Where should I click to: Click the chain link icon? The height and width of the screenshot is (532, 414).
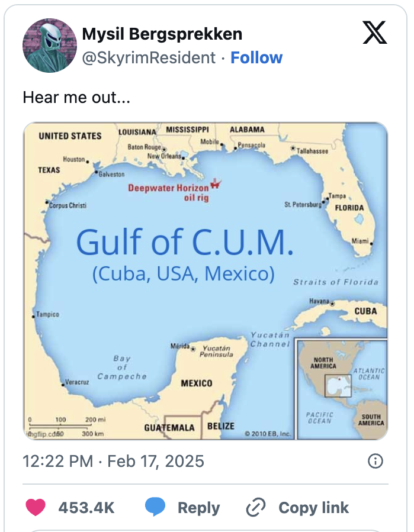256,508
